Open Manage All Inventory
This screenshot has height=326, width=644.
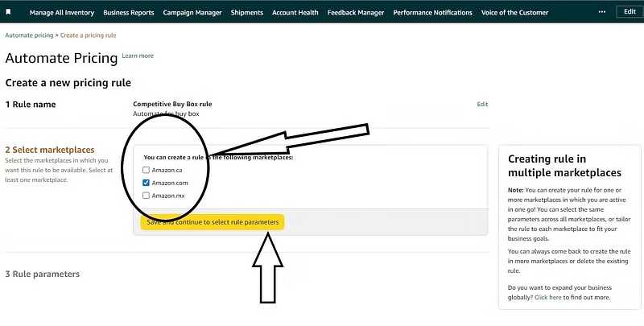[62, 13]
